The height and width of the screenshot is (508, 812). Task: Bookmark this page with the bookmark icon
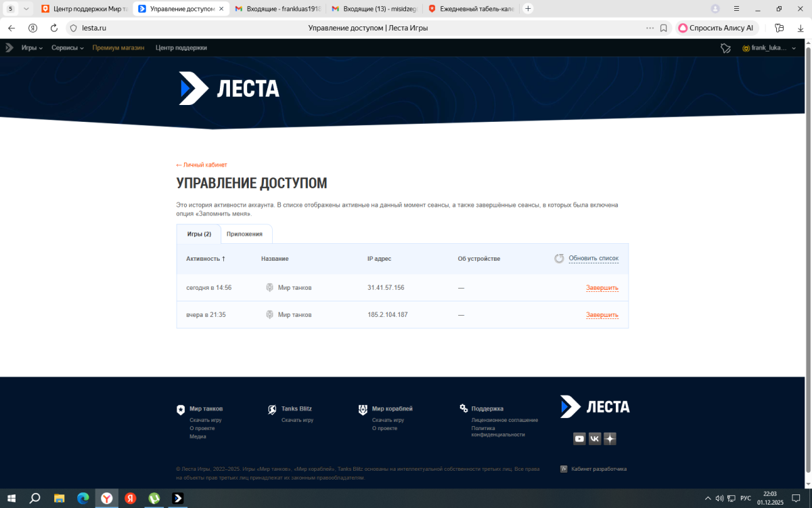click(664, 28)
